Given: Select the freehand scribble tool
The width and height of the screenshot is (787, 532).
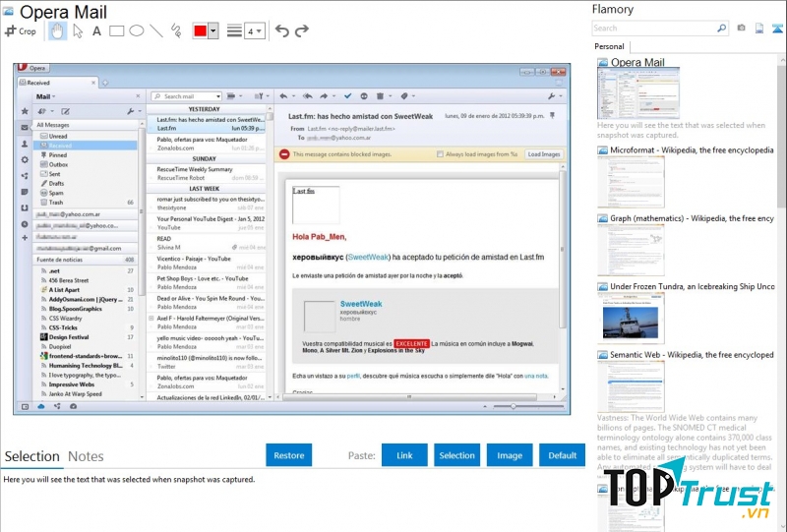Looking at the screenshot, I should tap(176, 31).
